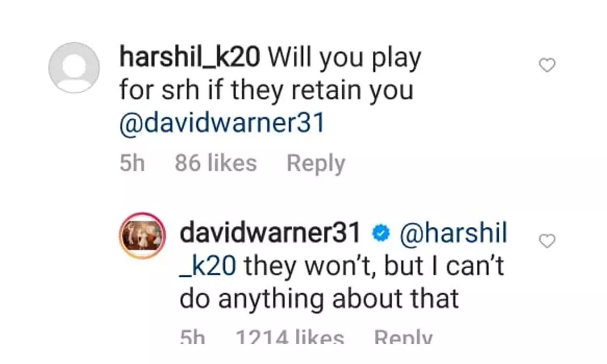Screen dimensions: 607x364
Task: Click 5h timestamp under harshil_k20's comment
Action: coord(132,163)
